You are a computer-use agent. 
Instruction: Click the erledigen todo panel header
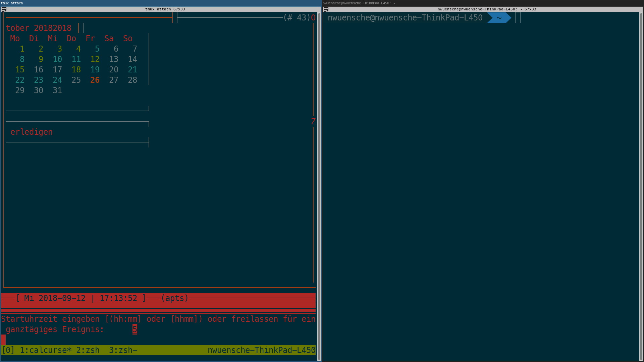(31, 132)
